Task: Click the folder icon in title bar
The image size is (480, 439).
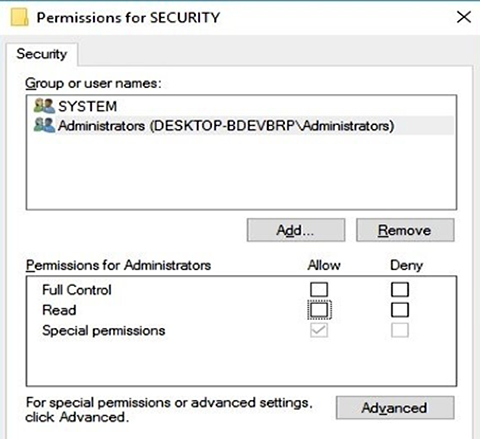Action: click(19, 17)
